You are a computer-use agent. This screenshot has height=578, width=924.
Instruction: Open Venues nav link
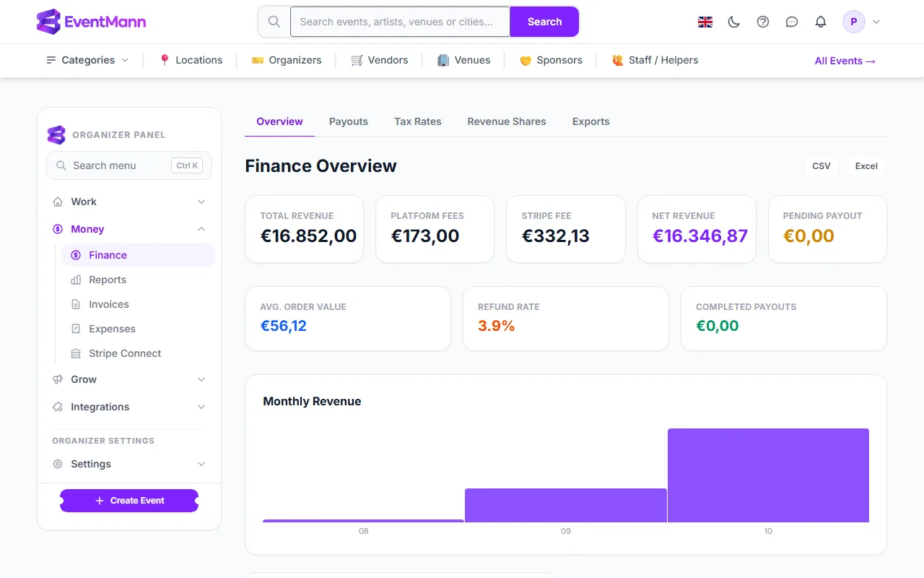[x=464, y=60]
